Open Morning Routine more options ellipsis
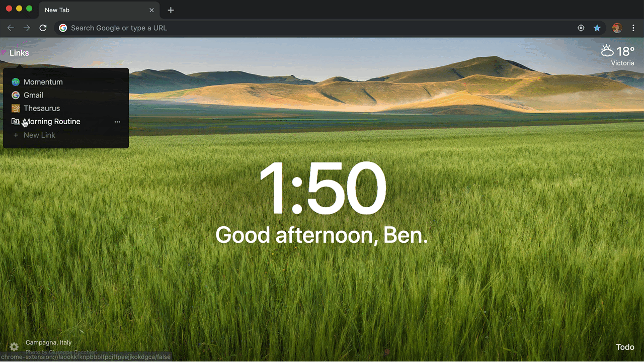Image resolution: width=644 pixels, height=362 pixels. pos(117,122)
